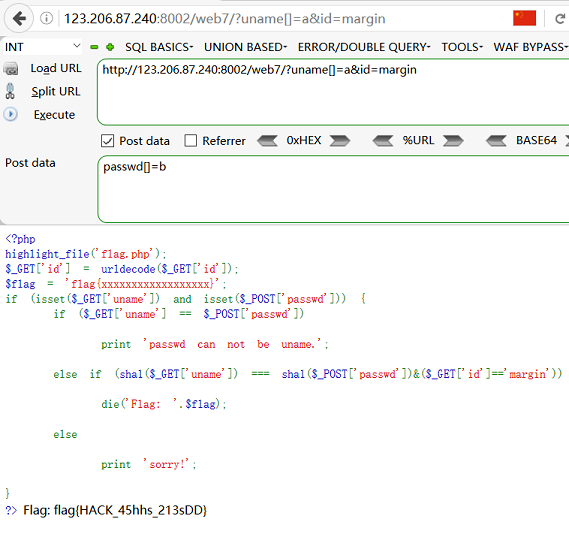This screenshot has height=534, width=569.
Task: Click the green plus icon in HackBar
Action: click(110, 47)
